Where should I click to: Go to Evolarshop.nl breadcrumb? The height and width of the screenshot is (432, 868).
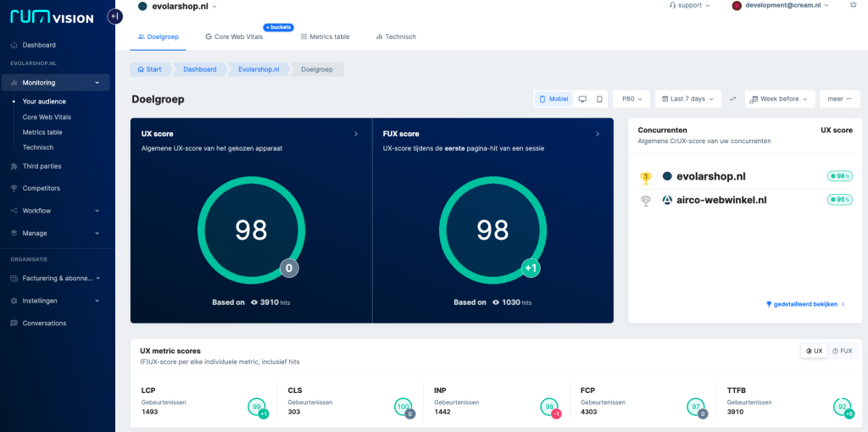click(259, 69)
